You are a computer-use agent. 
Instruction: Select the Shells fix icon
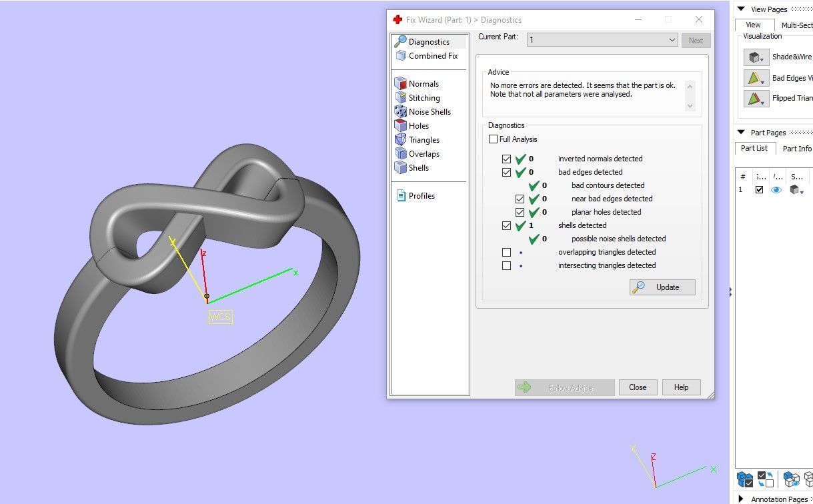coord(400,168)
